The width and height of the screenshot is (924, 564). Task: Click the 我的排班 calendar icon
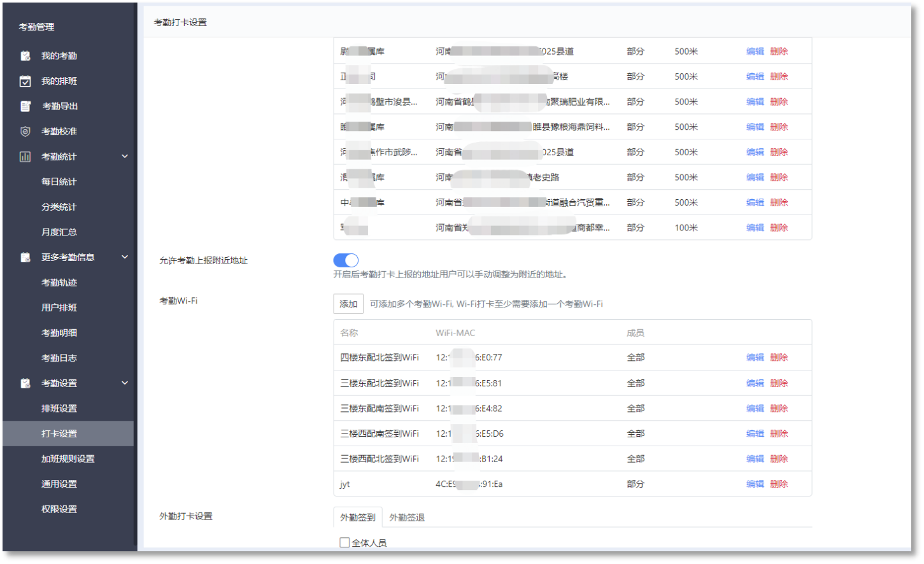(25, 81)
